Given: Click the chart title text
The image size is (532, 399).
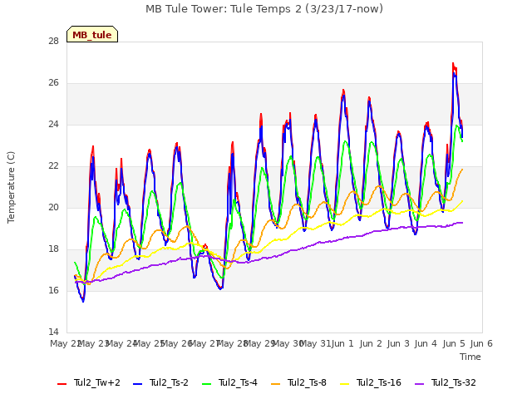Looking at the screenshot, I should [x=264, y=9].
